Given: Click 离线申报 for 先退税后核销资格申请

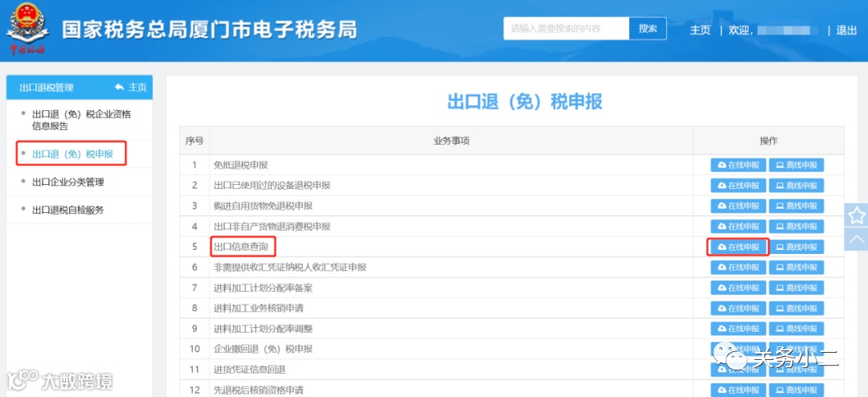Looking at the screenshot, I should click(x=796, y=390).
